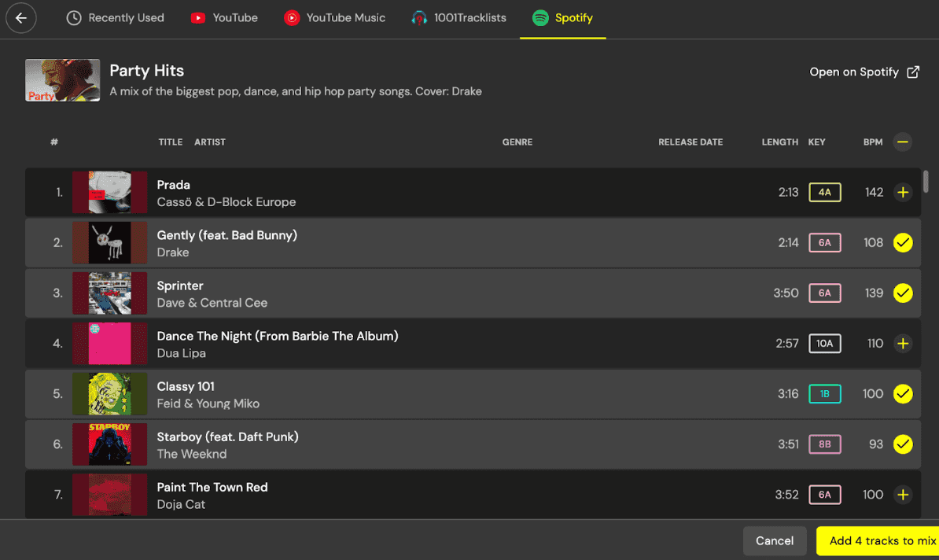This screenshot has height=560, width=939.
Task: Click the 1B key badge on Classy 101
Action: tap(824, 394)
